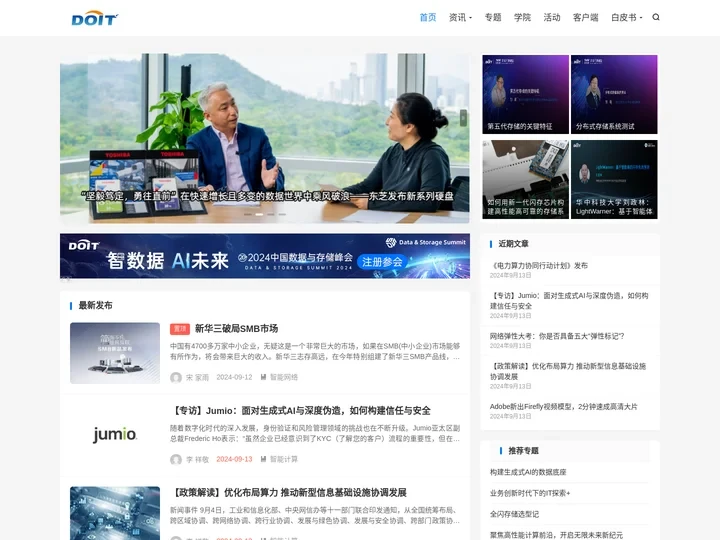The width and height of the screenshot is (720, 540).
Task: Open the 专题 menu item
Action: click(493, 17)
